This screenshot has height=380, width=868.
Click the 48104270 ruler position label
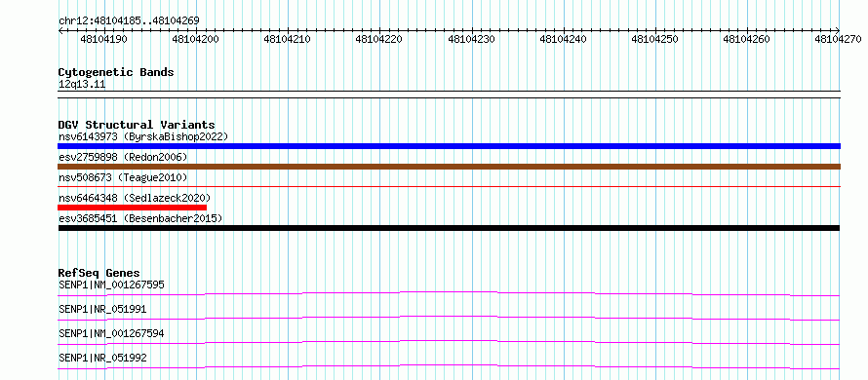[x=838, y=39]
